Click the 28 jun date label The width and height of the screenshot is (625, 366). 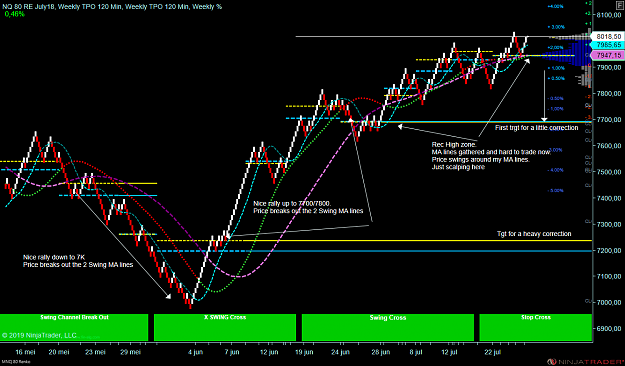click(381, 352)
